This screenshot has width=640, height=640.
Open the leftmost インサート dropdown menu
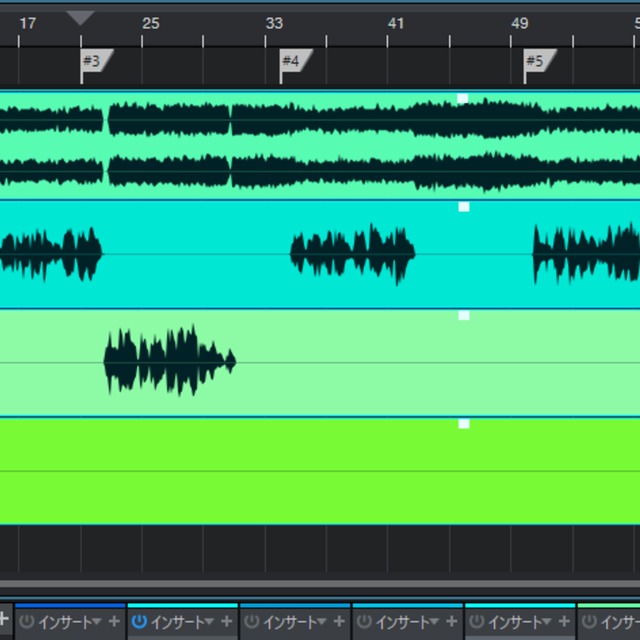[97, 622]
